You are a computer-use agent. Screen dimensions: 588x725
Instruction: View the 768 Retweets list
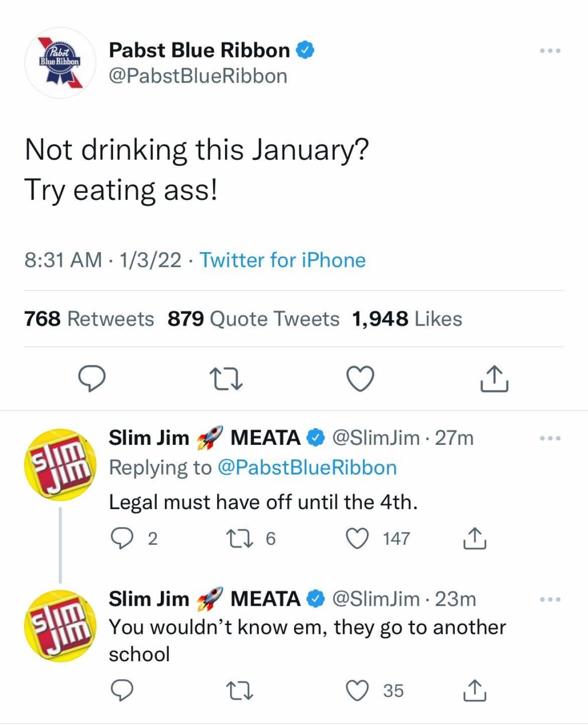89,319
